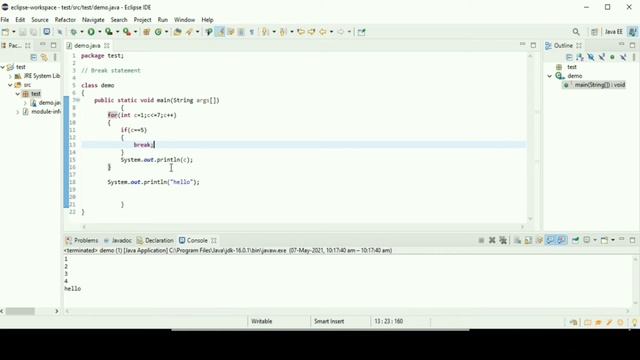The width and height of the screenshot is (640, 360).
Task: Click Remove All Terminated Launches icon
Action: [x=503, y=240]
